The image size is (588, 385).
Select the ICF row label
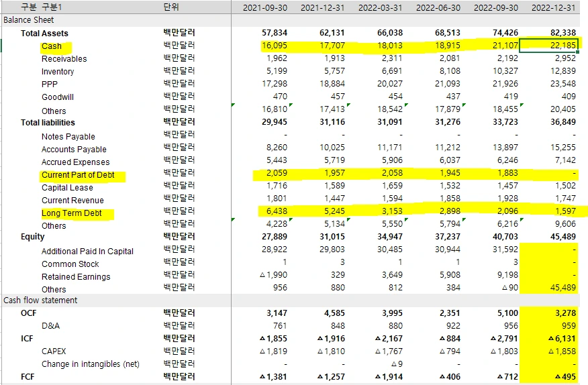click(x=27, y=339)
